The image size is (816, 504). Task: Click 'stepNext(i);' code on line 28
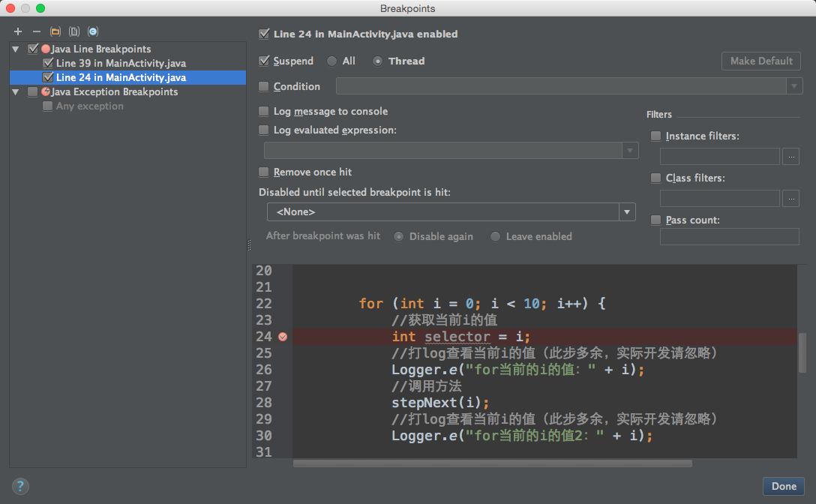(440, 403)
